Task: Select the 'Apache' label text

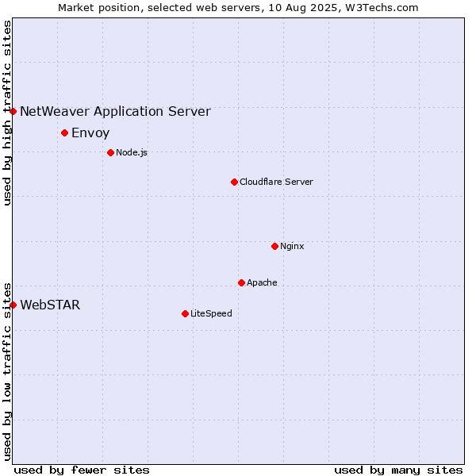Action: coord(262,283)
